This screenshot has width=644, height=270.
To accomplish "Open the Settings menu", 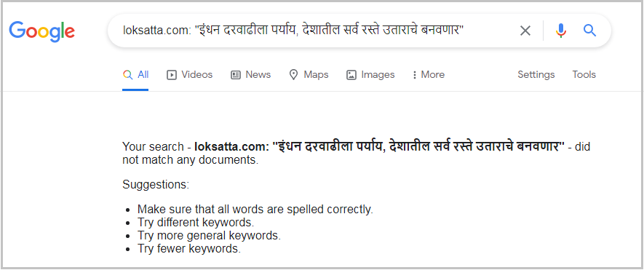I will 536,75.
